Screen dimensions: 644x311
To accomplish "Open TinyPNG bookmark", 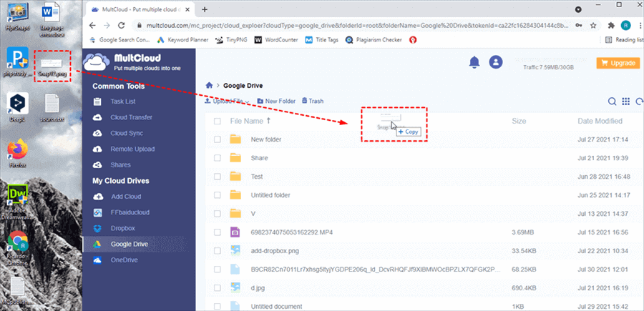I will pos(232,40).
